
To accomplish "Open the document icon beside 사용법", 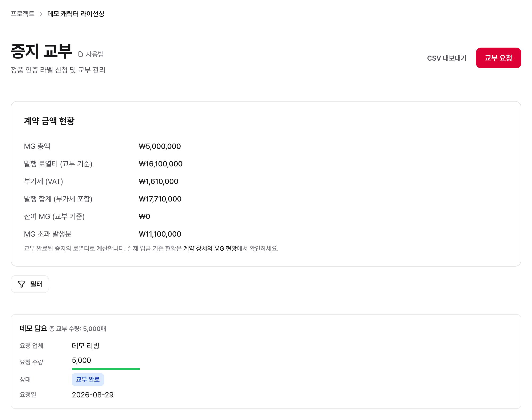I will point(81,54).
